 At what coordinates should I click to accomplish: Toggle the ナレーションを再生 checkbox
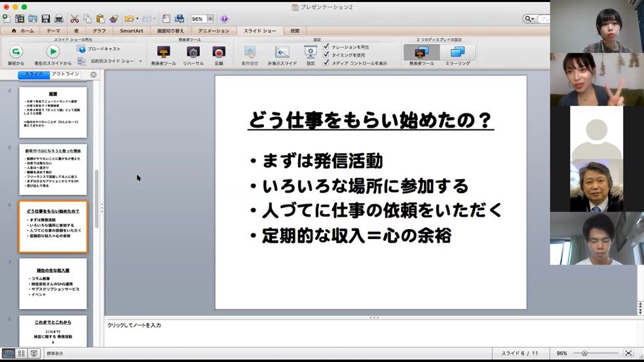[326, 46]
